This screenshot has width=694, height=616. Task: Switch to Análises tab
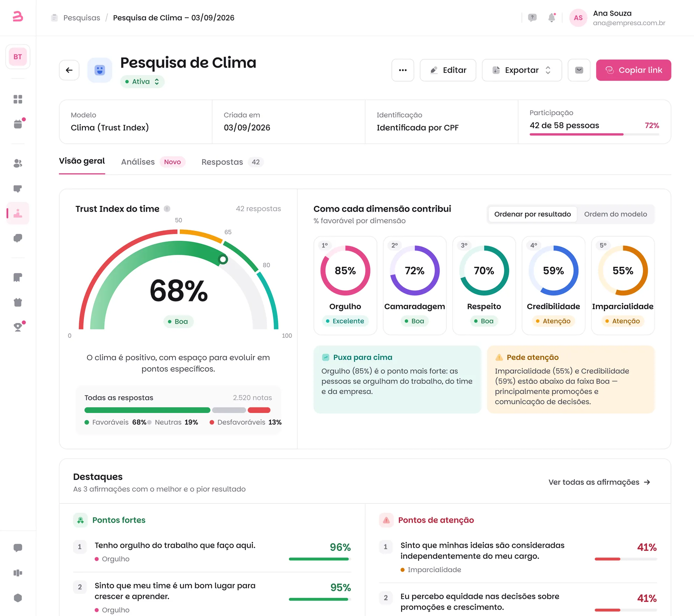(x=153, y=162)
